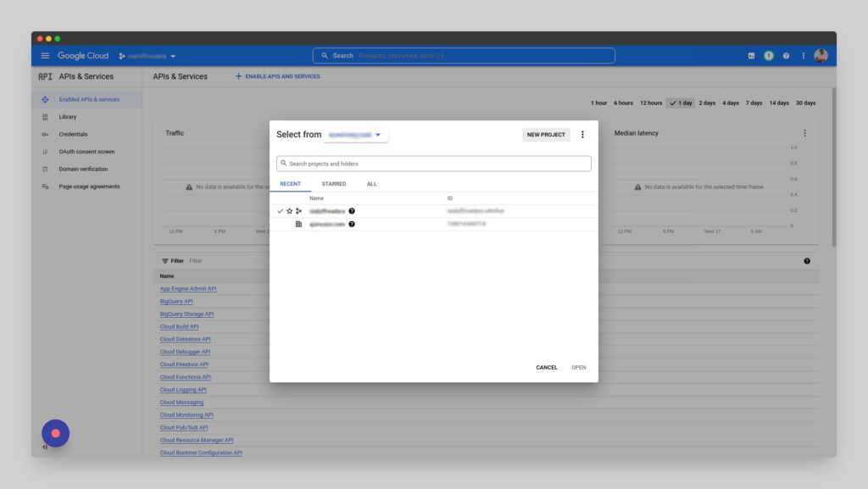This screenshot has width=868, height=489.
Task: Click the Library sidebar icon
Action: pyautogui.click(x=45, y=117)
